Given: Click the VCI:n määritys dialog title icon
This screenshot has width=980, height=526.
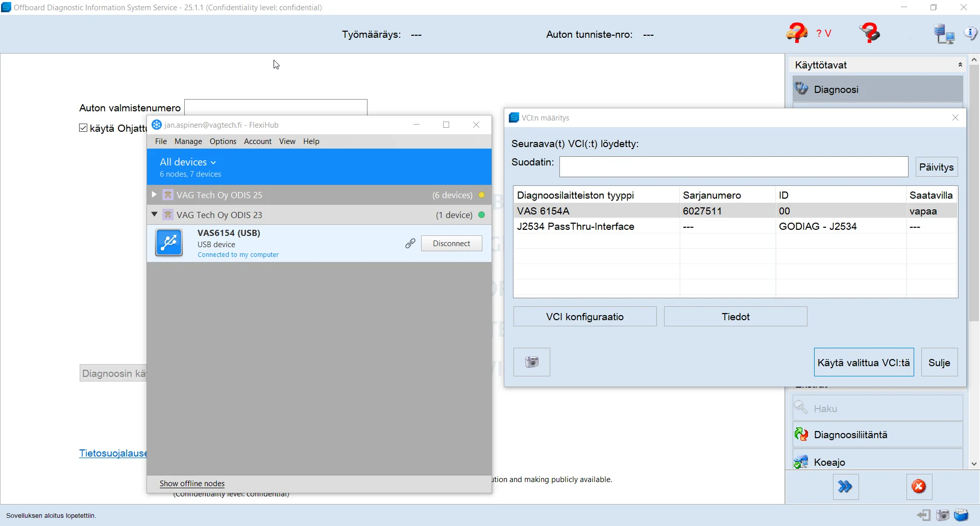Looking at the screenshot, I should 514,117.
